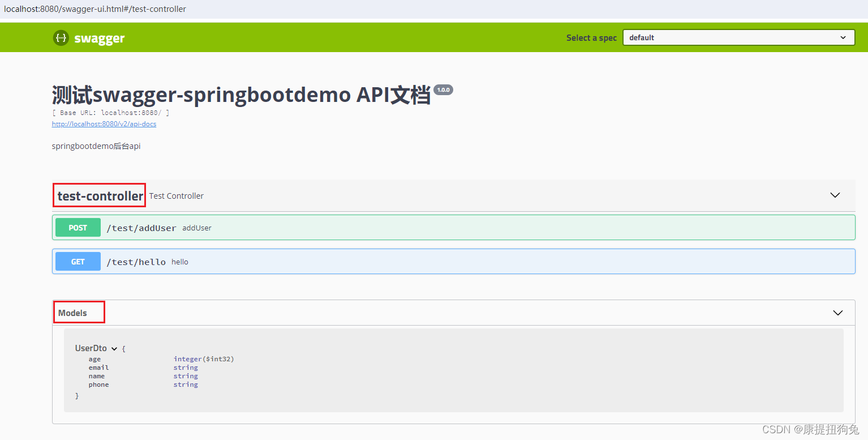Click the 'phone' property in UserDto
This screenshot has width=868, height=440.
tap(98, 385)
